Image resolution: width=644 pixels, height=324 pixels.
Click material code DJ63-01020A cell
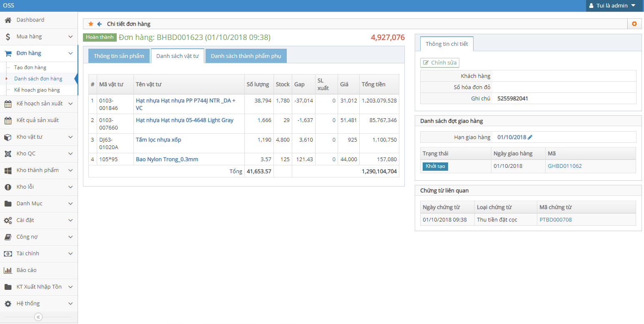[115, 143]
